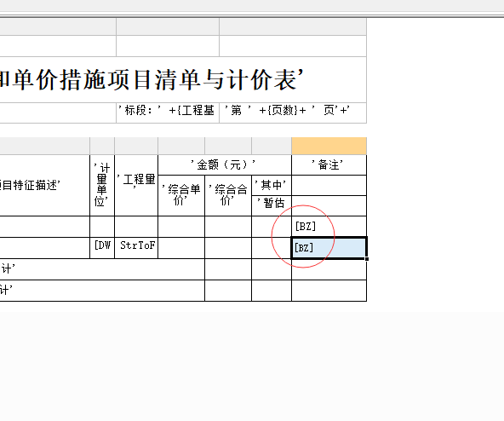The height and width of the screenshot is (421, 504).
Task: Select the '暂估 header cell
Action: click(272, 205)
